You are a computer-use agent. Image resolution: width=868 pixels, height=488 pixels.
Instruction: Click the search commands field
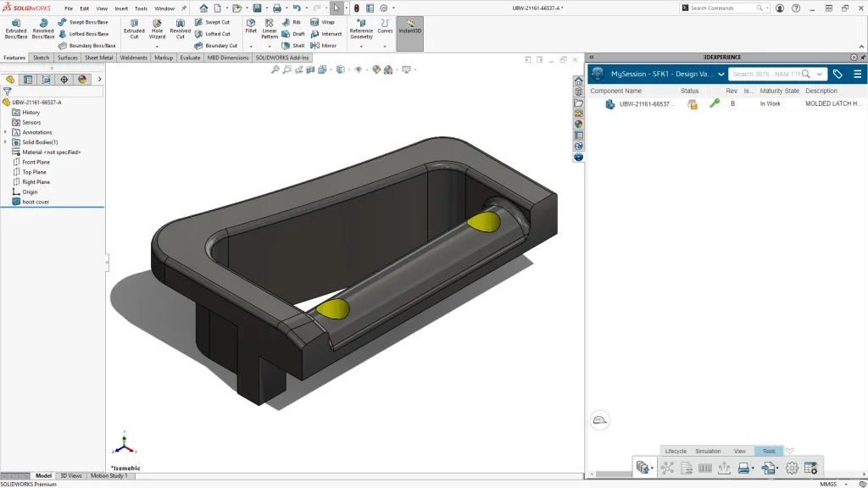click(721, 8)
